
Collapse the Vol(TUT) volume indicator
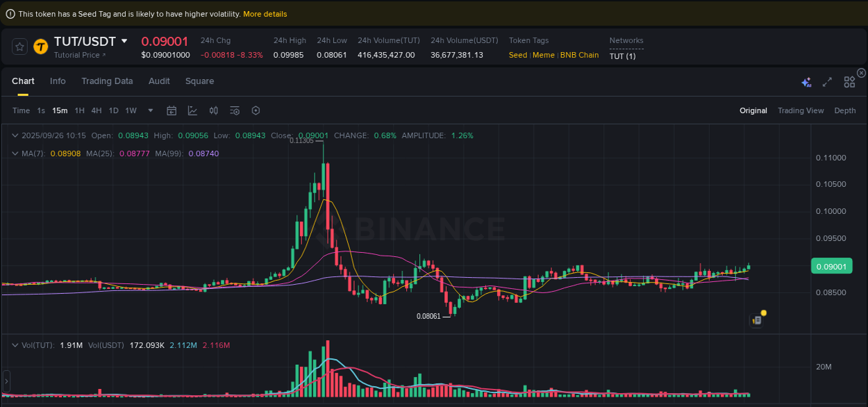[x=15, y=344]
